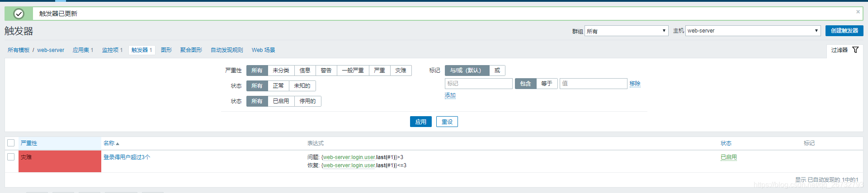Toggle the 过滤器 filter funnel icon

(x=855, y=50)
